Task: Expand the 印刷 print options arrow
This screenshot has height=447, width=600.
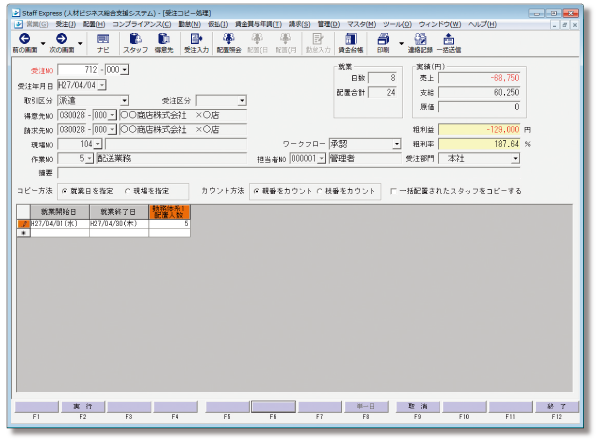Action: pyautogui.click(x=401, y=43)
